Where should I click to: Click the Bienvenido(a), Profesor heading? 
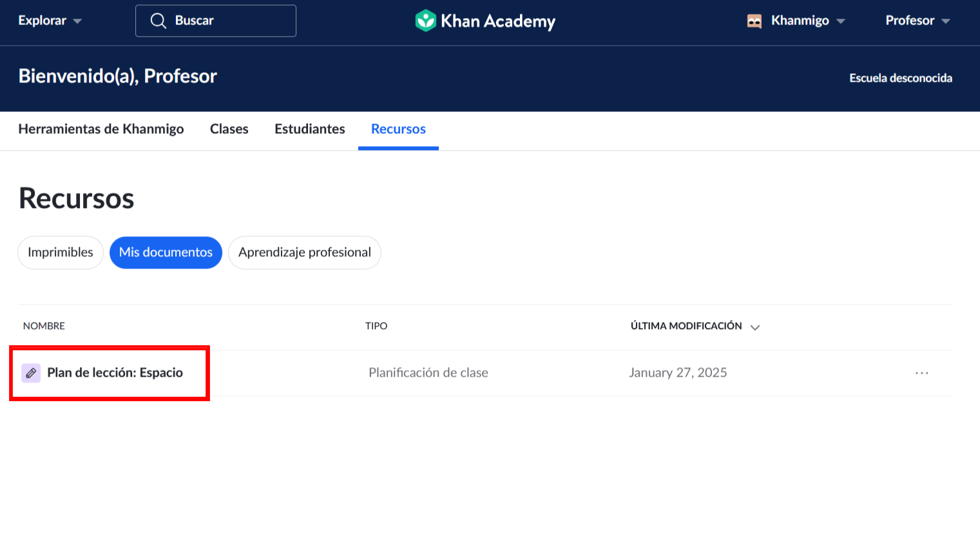click(118, 76)
